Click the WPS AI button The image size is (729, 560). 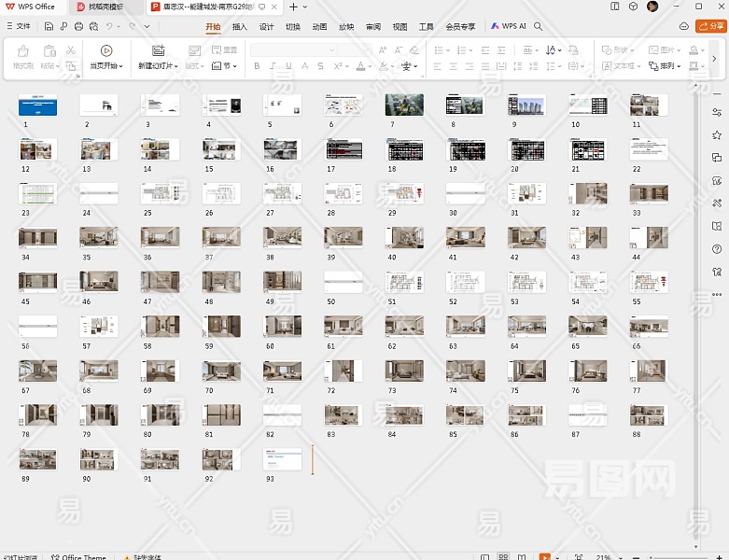509,27
